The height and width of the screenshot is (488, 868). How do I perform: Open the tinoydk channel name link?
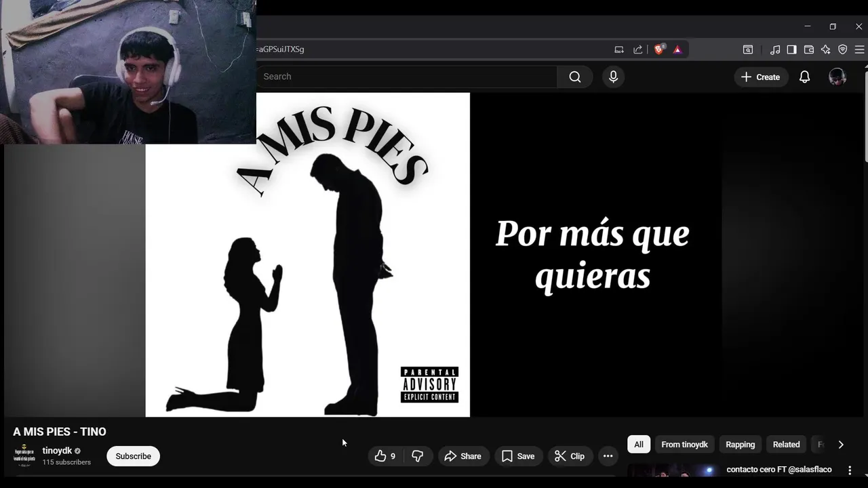coord(57,451)
